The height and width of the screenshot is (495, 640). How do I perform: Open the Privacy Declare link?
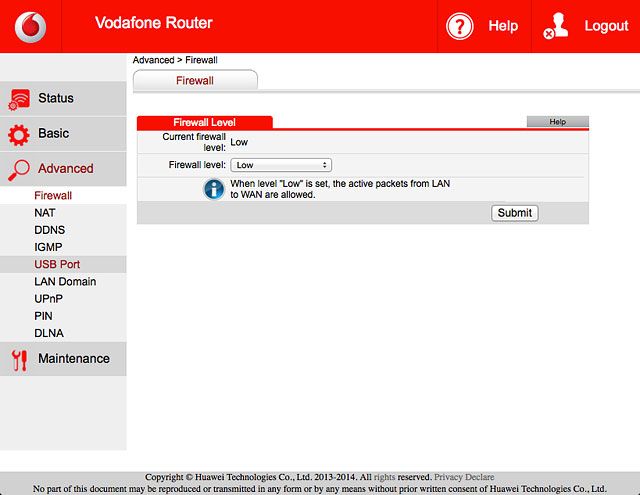point(464,477)
